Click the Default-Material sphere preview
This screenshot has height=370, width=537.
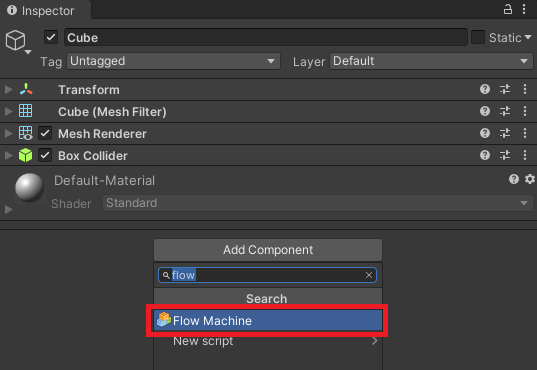pos(29,187)
